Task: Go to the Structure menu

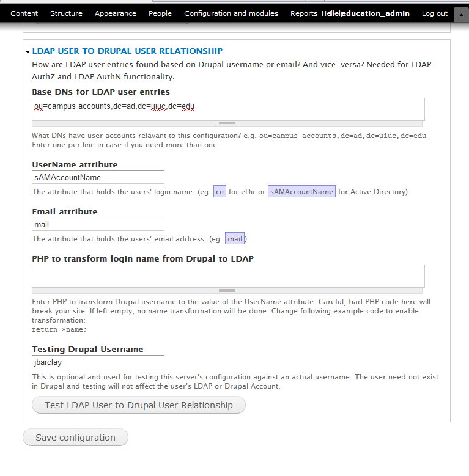Action: (66, 13)
